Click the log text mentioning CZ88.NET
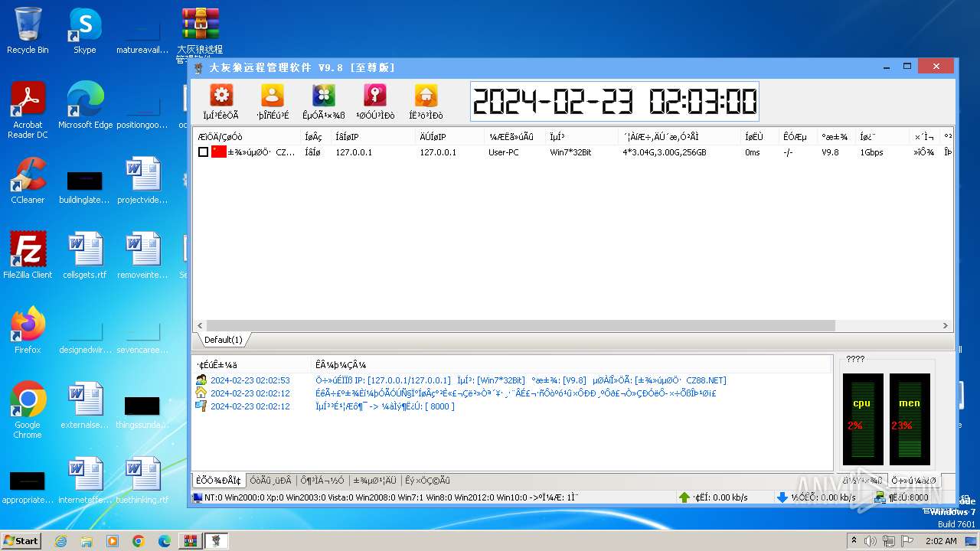 (x=521, y=380)
